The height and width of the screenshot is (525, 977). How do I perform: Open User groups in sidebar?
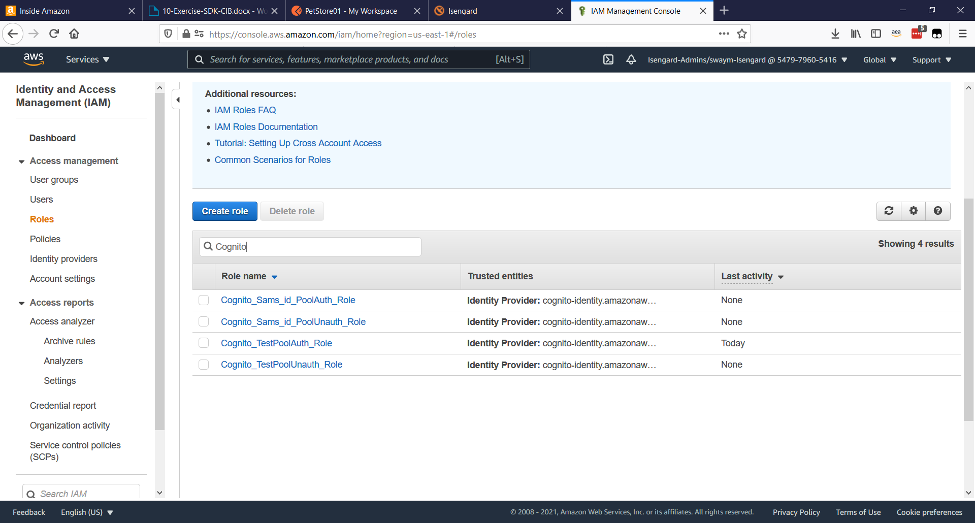click(54, 180)
